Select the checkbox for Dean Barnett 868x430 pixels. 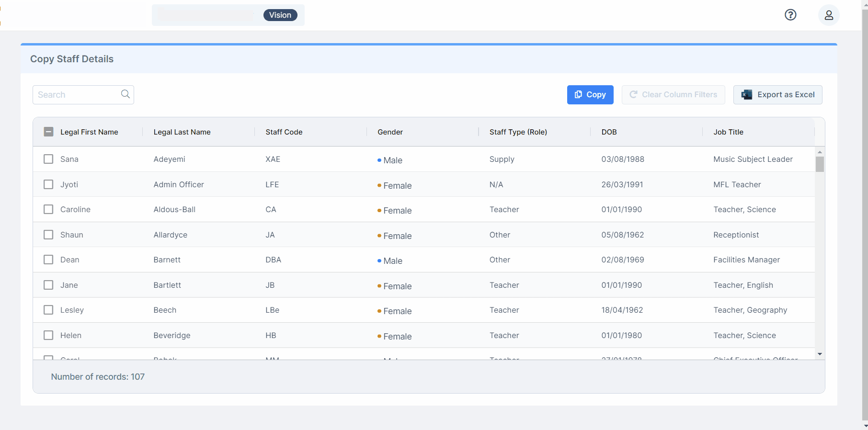48,260
